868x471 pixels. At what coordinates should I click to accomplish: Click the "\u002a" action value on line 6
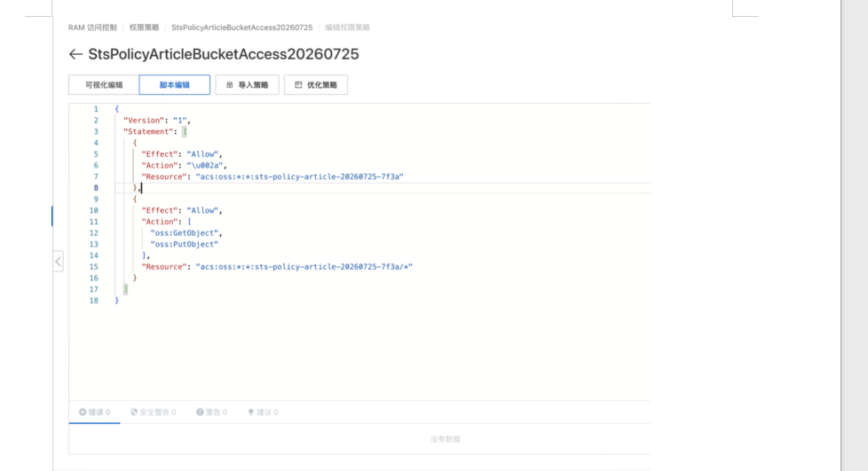click(x=205, y=165)
